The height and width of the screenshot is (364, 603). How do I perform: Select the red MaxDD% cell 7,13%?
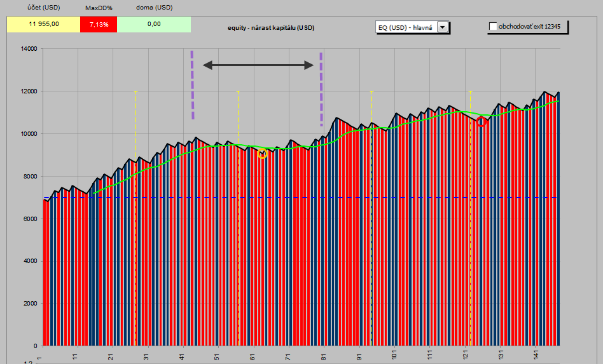click(x=99, y=25)
